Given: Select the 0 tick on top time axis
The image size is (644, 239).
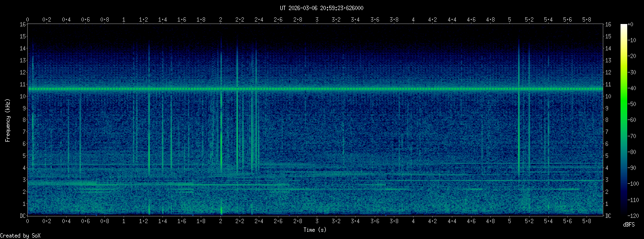Looking at the screenshot, I should point(28,19).
